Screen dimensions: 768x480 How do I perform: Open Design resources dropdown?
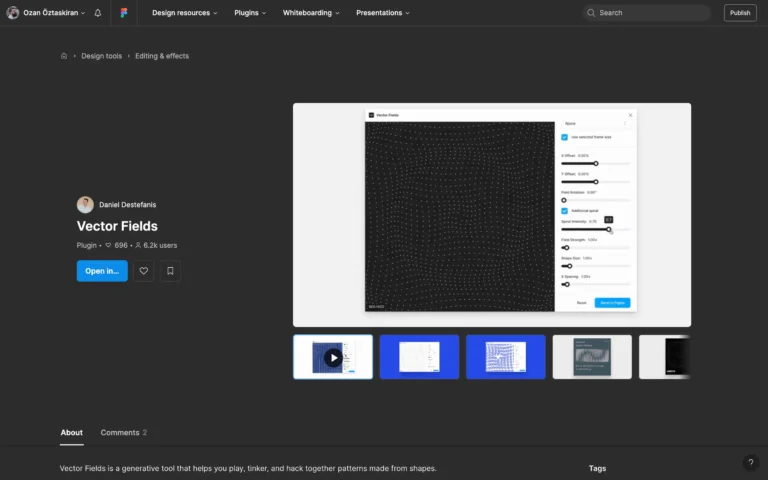tap(185, 13)
